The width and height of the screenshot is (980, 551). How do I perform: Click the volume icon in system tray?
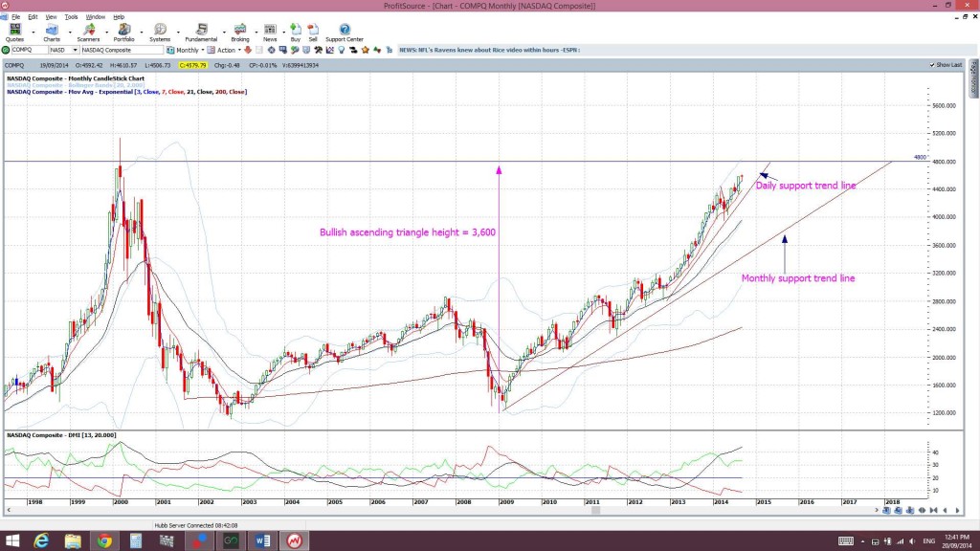912,541
